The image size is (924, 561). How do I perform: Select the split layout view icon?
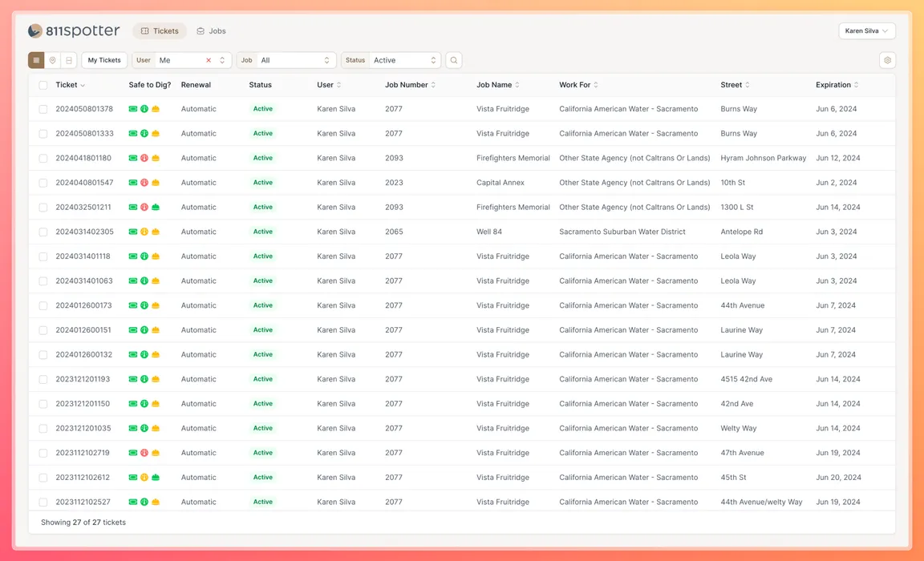coord(69,60)
